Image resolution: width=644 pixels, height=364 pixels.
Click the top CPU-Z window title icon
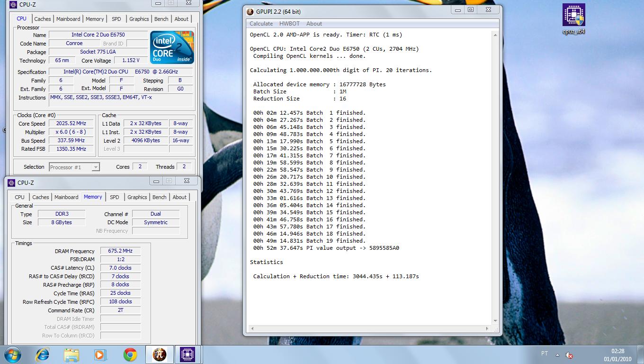[x=13, y=5]
